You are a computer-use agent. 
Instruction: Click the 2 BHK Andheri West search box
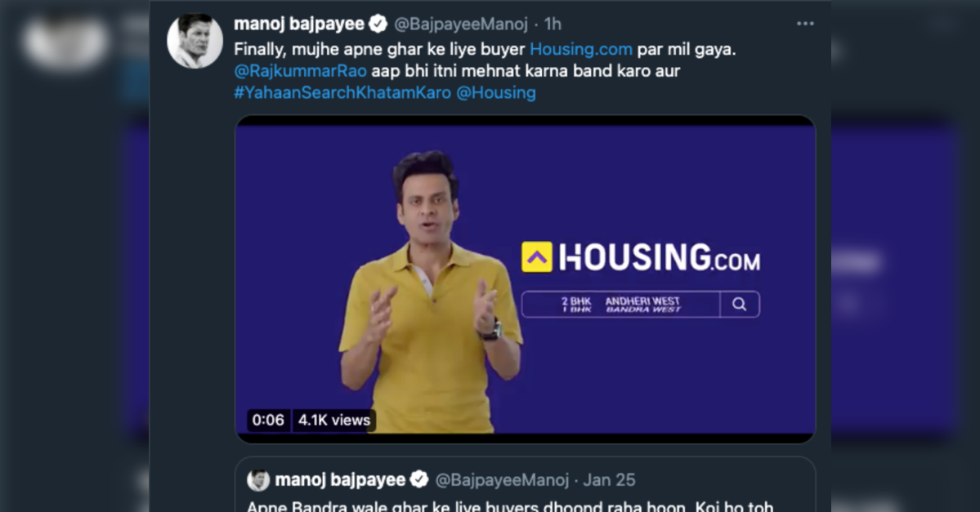620,304
